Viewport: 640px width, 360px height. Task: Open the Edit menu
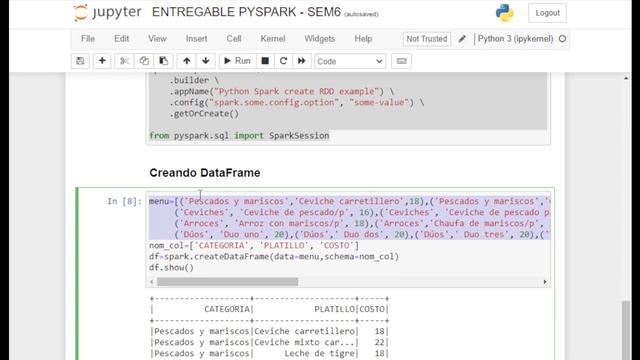click(x=122, y=39)
